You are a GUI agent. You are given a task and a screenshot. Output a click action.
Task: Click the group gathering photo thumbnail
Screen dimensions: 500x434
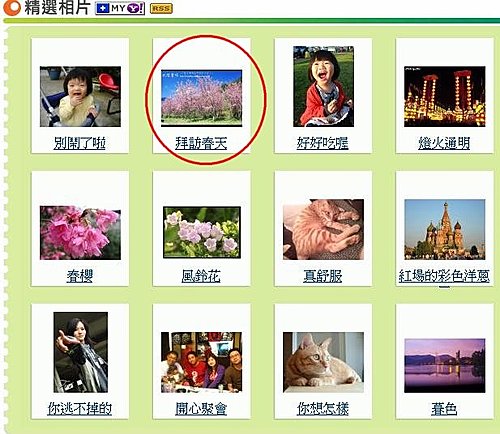pos(202,362)
